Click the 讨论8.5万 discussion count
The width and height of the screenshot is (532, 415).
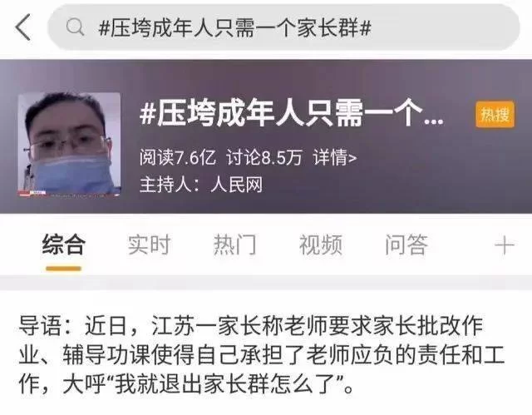[264, 157]
